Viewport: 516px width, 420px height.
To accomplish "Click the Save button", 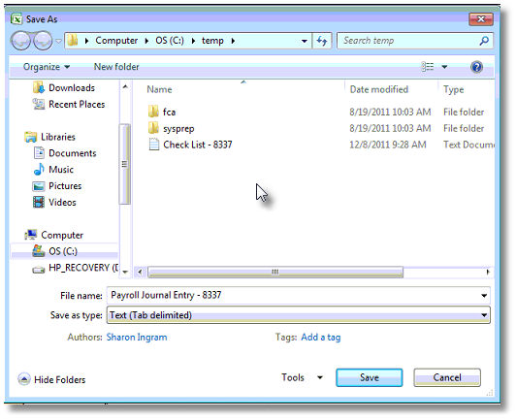I will pos(370,377).
